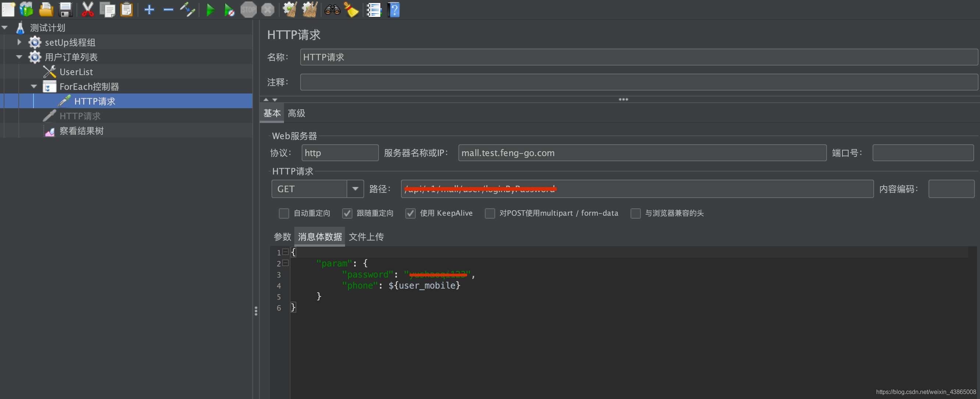Expand name panel with down arrow
The image size is (980, 399).
275,99
